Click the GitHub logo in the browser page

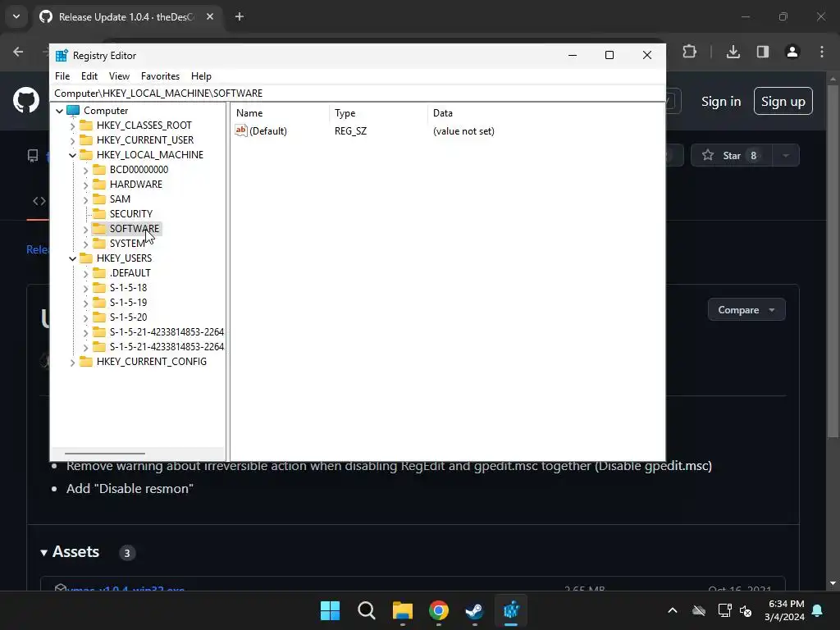point(25,100)
